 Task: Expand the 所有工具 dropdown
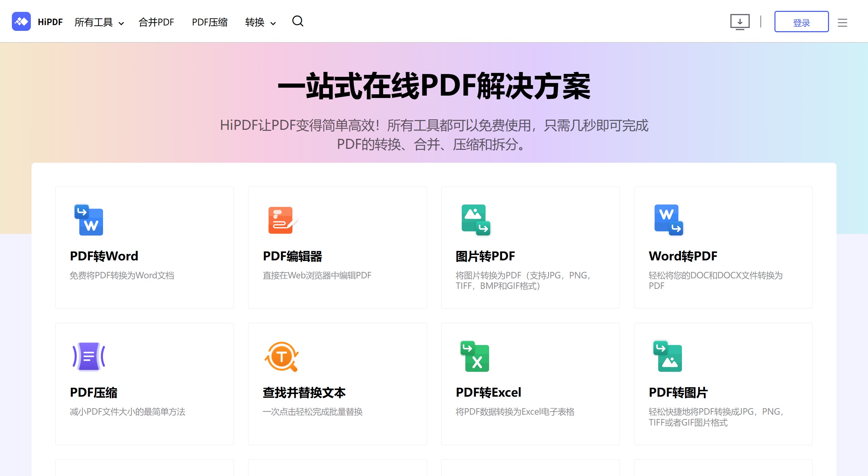pos(99,22)
